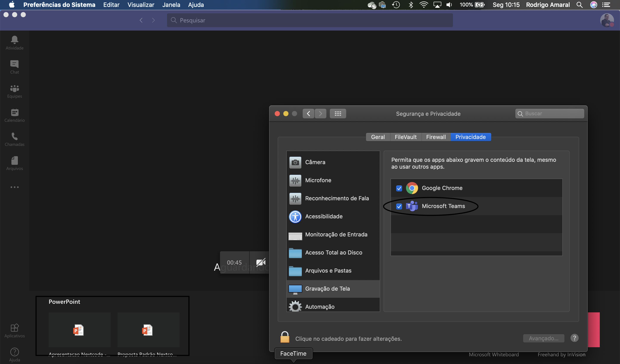Click the help question mark button
620x364 pixels.
click(574, 338)
